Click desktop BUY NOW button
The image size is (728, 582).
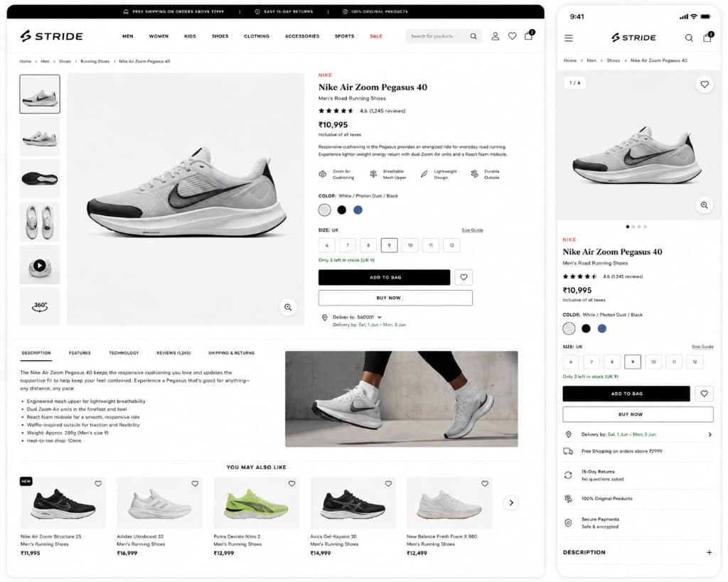tap(395, 298)
